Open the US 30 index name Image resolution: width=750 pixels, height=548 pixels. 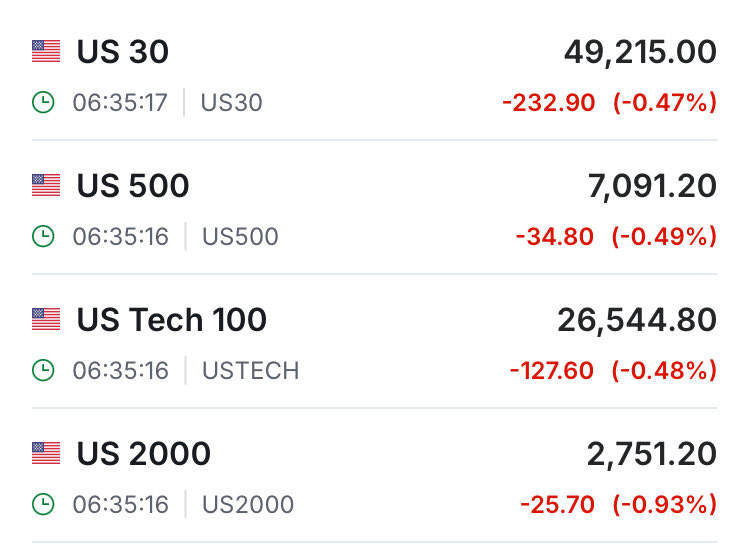tap(122, 52)
